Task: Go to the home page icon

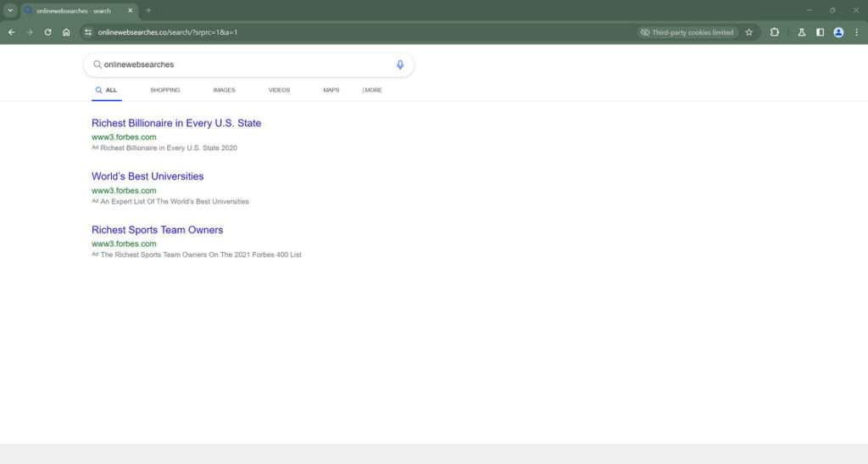Action: click(66, 33)
